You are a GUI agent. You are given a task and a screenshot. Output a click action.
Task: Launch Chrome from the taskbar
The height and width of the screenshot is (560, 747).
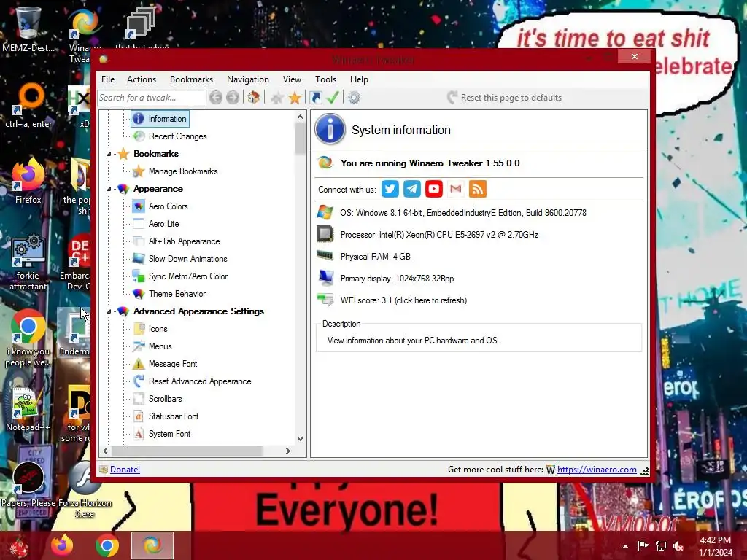click(x=107, y=545)
